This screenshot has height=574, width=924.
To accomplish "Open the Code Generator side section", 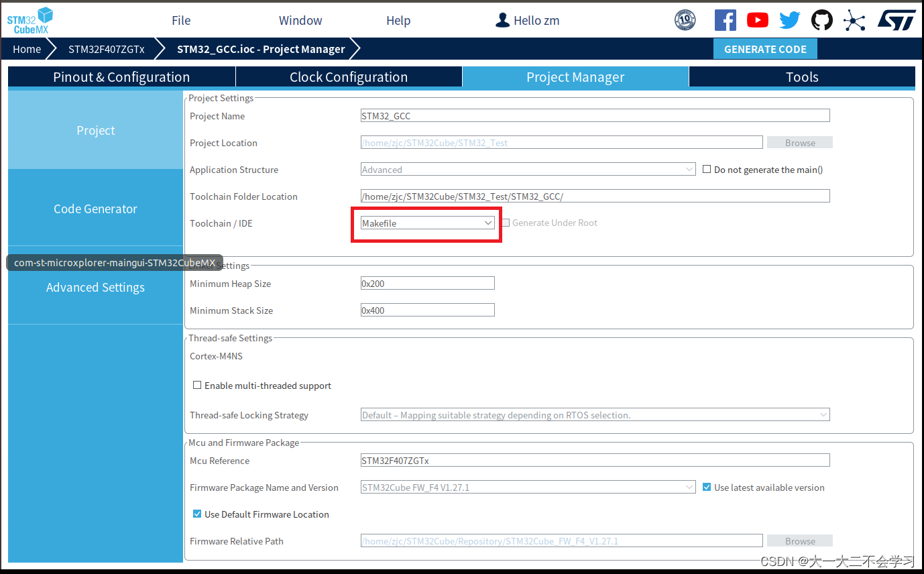I will click(95, 209).
